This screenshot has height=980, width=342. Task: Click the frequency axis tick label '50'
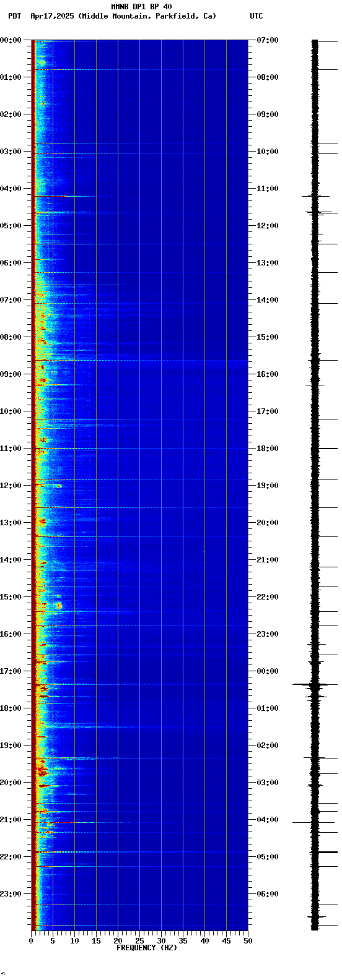248,941
